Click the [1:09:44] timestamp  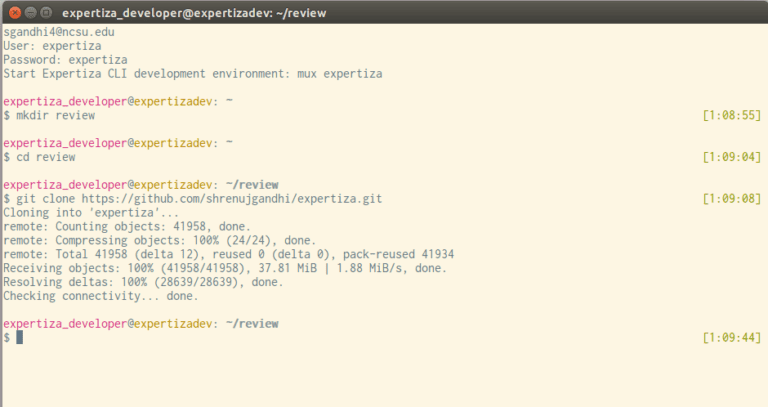[x=732, y=338]
